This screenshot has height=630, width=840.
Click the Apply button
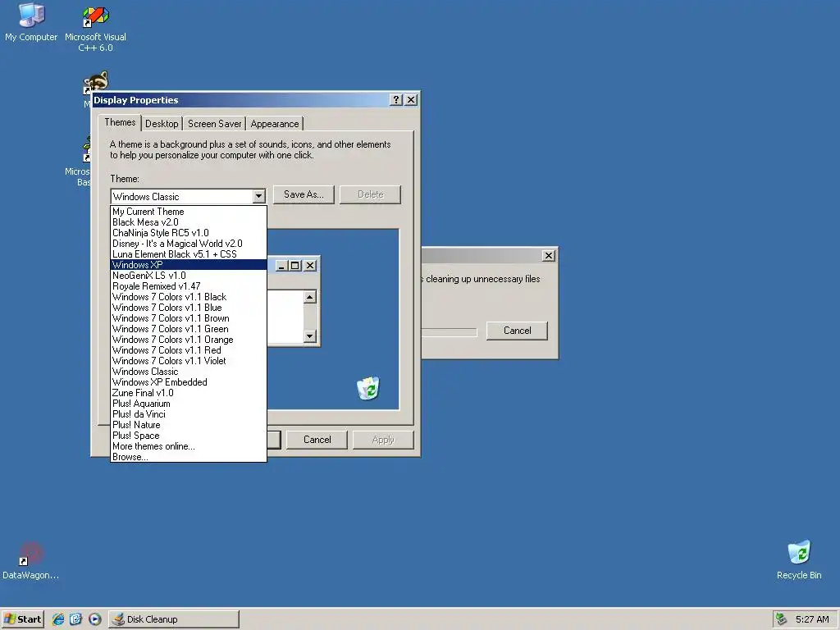point(383,440)
